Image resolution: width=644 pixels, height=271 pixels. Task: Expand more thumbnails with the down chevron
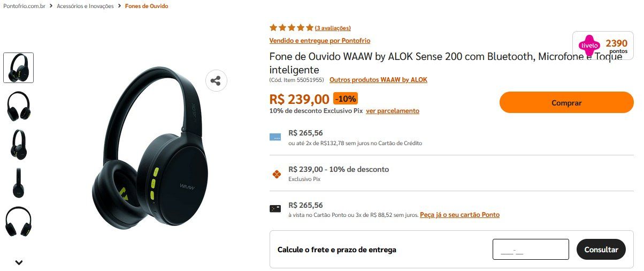click(19, 262)
